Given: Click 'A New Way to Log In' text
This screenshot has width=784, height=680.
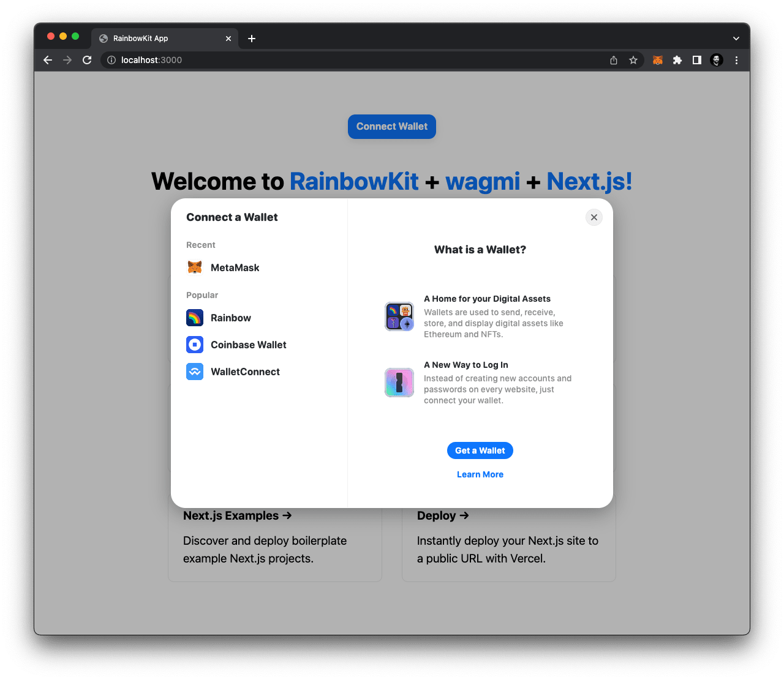Looking at the screenshot, I should (x=466, y=365).
